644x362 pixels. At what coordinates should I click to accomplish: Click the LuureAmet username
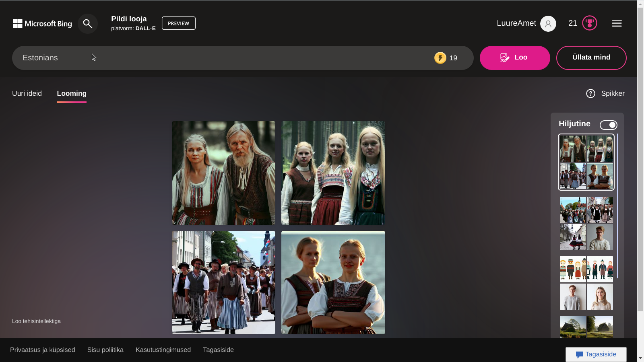point(516,23)
